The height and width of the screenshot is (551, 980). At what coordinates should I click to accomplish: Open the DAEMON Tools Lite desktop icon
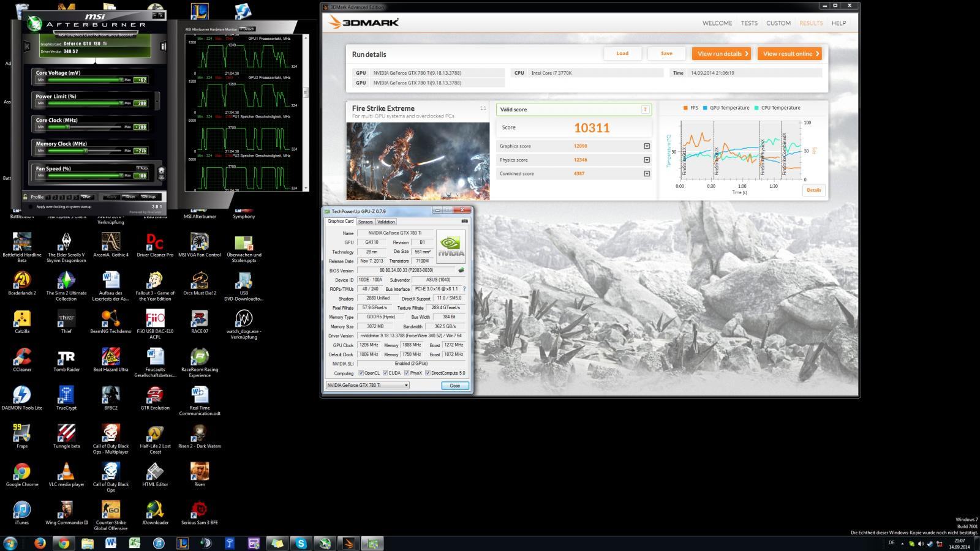click(22, 398)
